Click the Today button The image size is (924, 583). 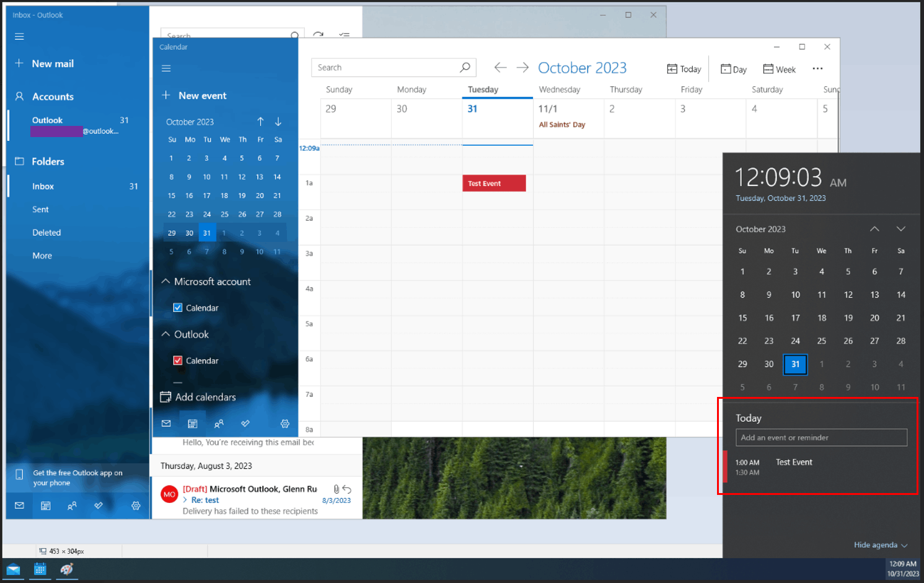coord(684,69)
